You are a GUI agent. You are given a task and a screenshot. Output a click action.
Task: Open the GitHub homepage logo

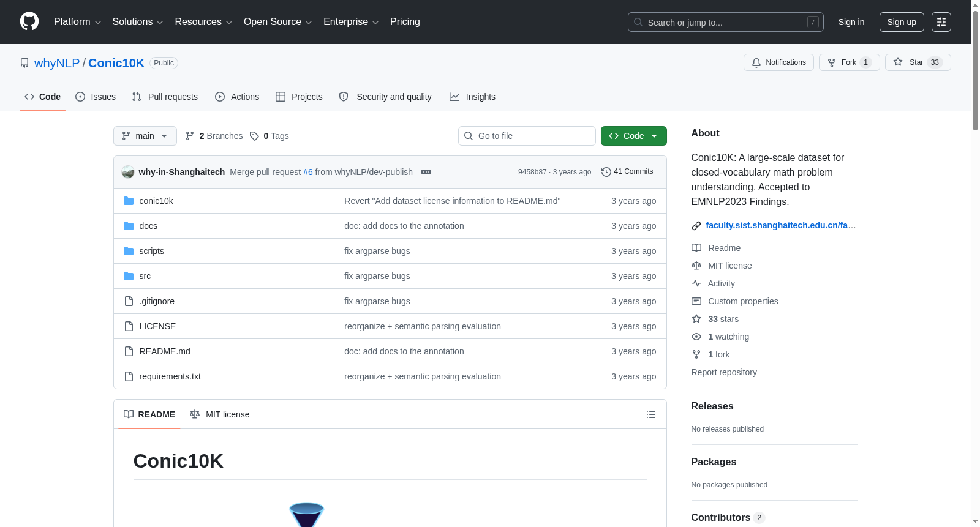[x=29, y=21]
